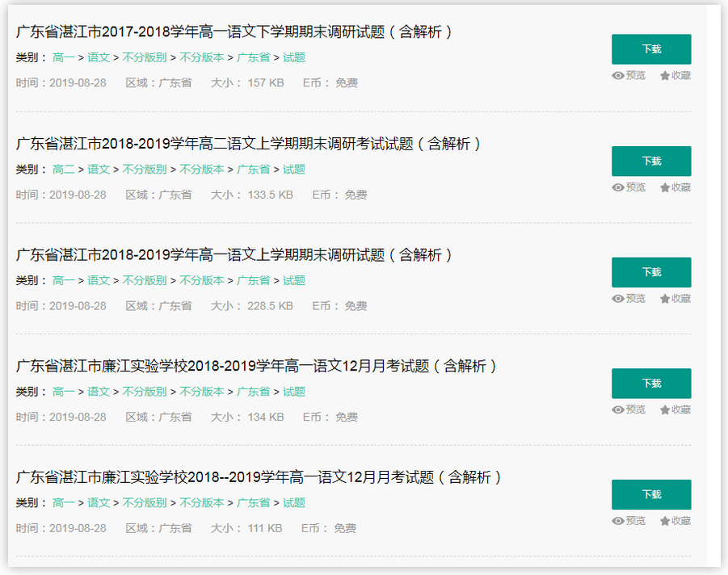Download the 2017-2018 高一 exam paper
Viewport: 728px width, 575px height.
(x=651, y=49)
